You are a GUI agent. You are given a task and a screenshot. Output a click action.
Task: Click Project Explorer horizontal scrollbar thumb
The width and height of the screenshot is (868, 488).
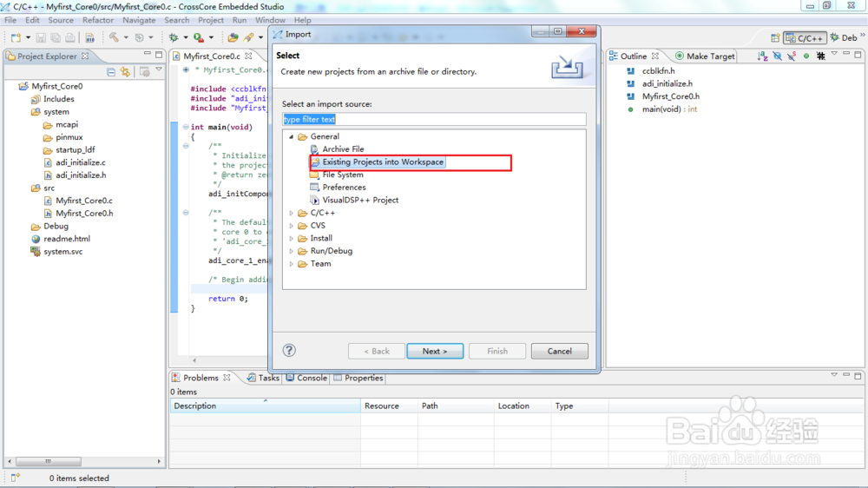(x=48, y=461)
